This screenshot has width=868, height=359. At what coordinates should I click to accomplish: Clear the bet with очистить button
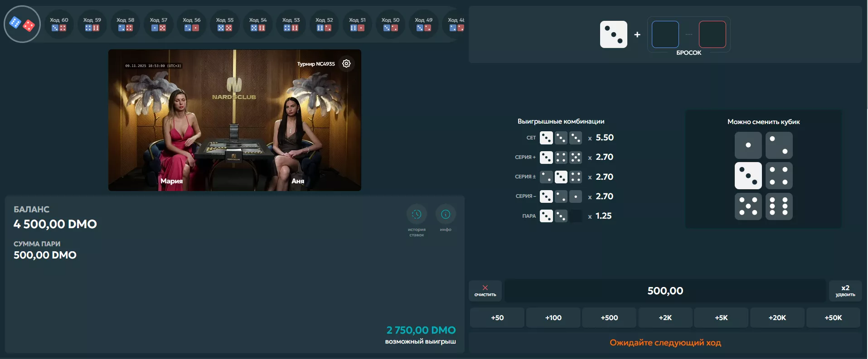[x=485, y=291]
